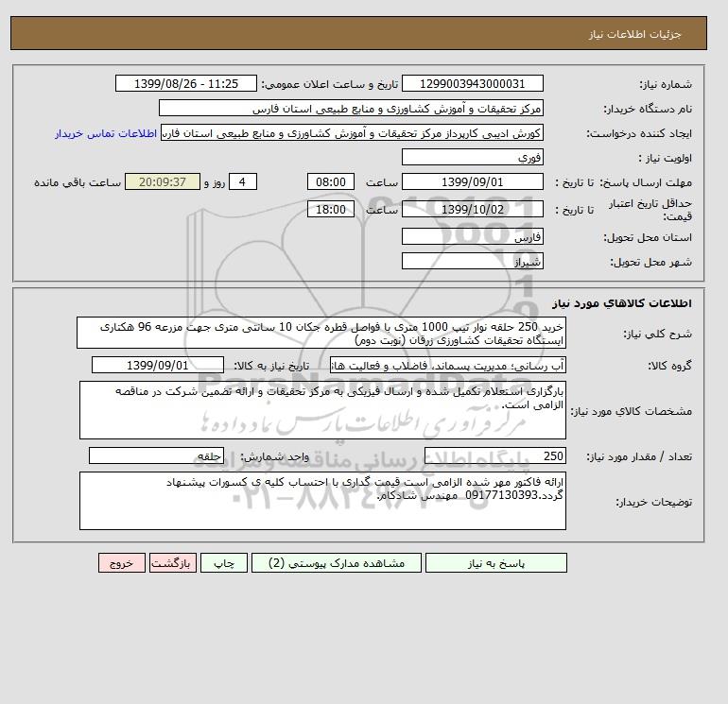Click the label شهر محل تحویل

coord(650,262)
